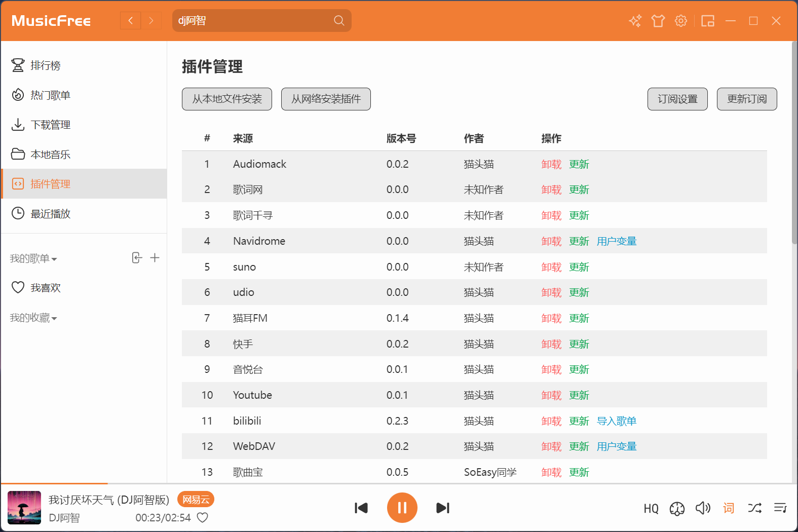The image size is (798, 532).
Task: Open the theme shirt icon
Action: tap(658, 21)
